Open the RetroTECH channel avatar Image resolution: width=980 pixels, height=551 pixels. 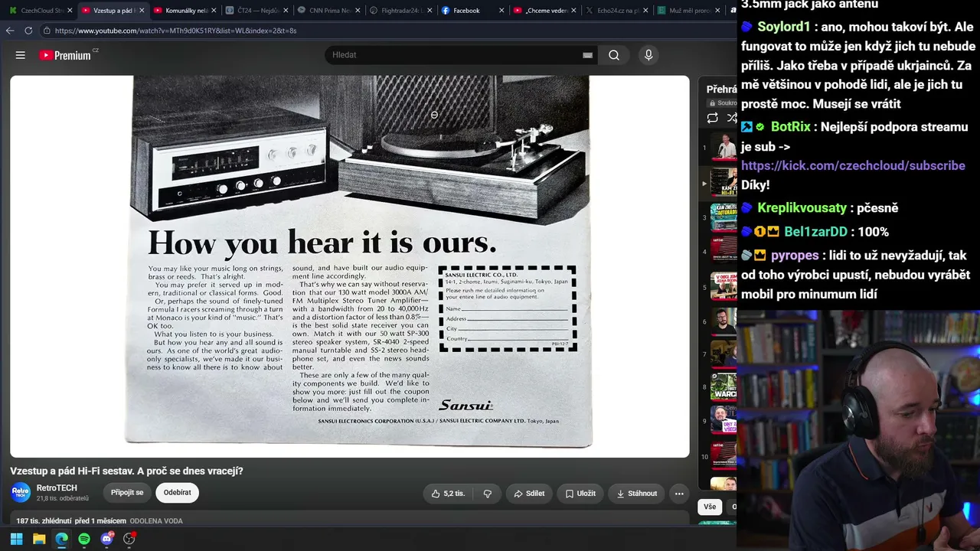coord(21,493)
